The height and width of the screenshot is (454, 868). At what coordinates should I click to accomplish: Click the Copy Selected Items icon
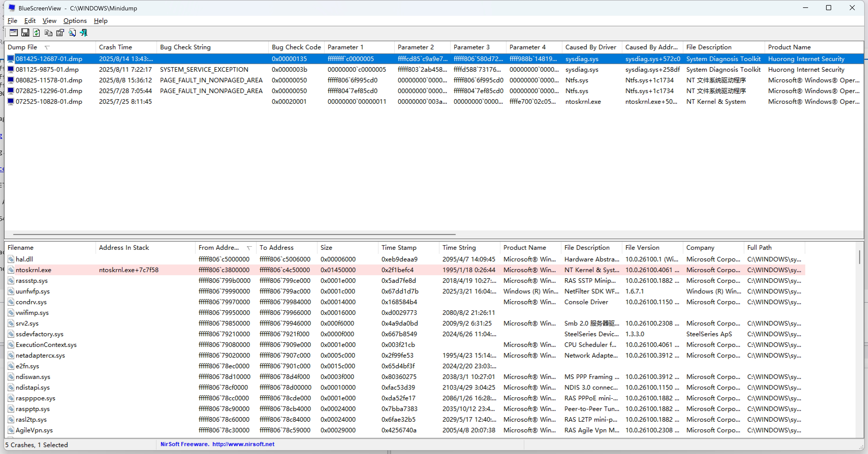point(48,33)
